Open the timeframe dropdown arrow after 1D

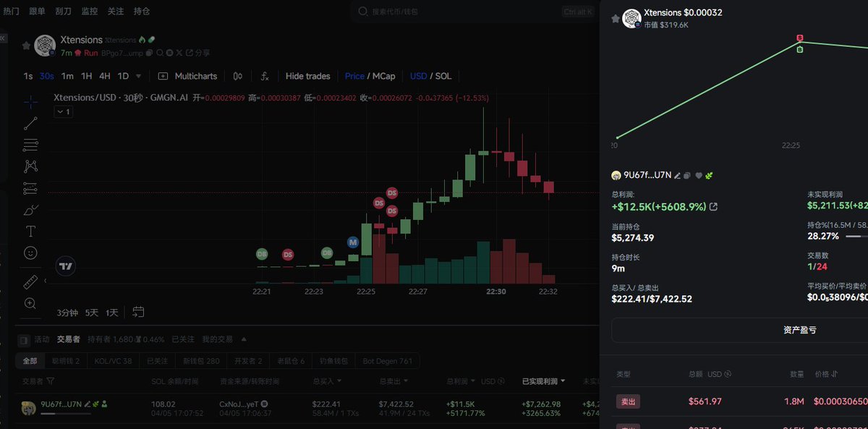[138, 76]
